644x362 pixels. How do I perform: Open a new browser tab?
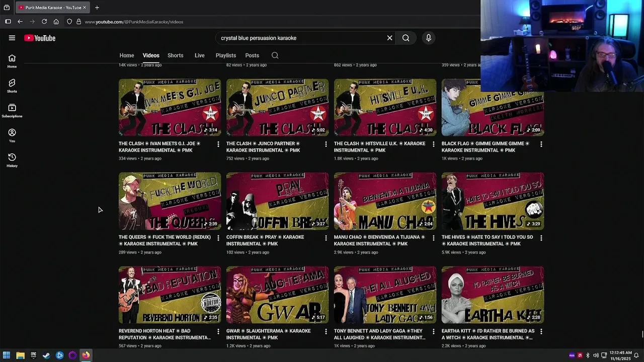97,8
